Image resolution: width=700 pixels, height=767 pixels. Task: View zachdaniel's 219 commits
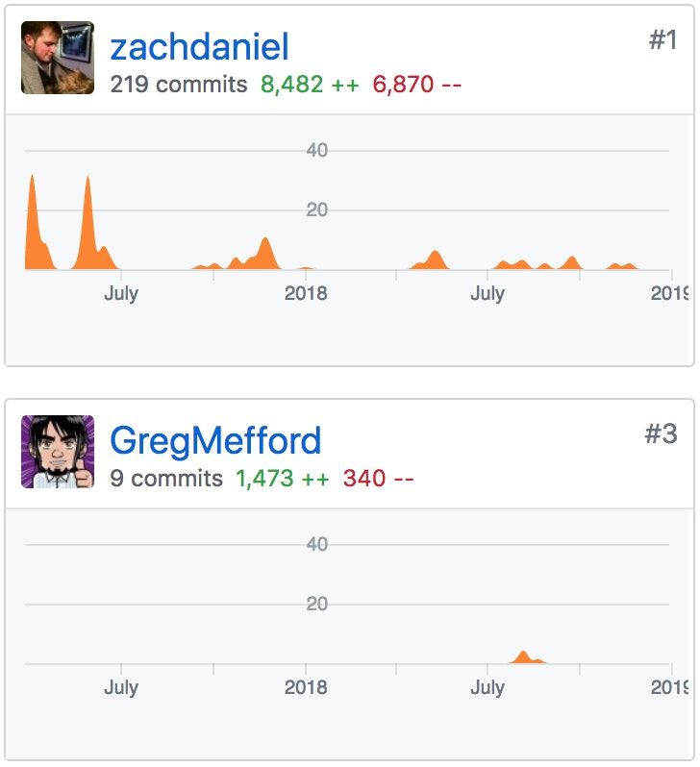pyautogui.click(x=179, y=85)
